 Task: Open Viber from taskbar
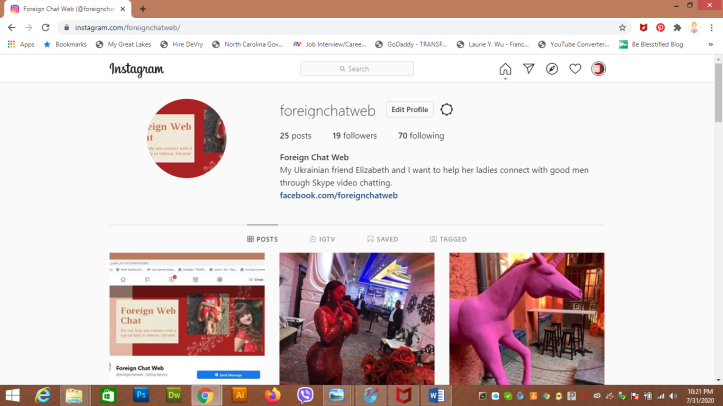305,395
